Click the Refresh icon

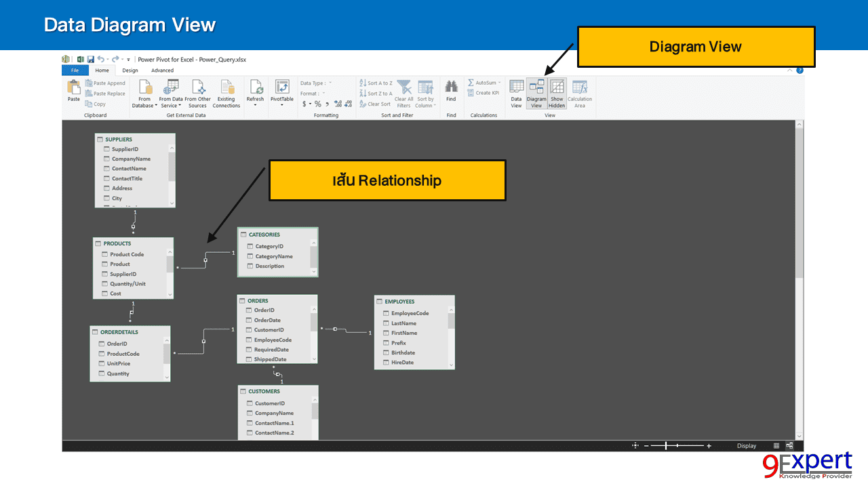click(256, 90)
